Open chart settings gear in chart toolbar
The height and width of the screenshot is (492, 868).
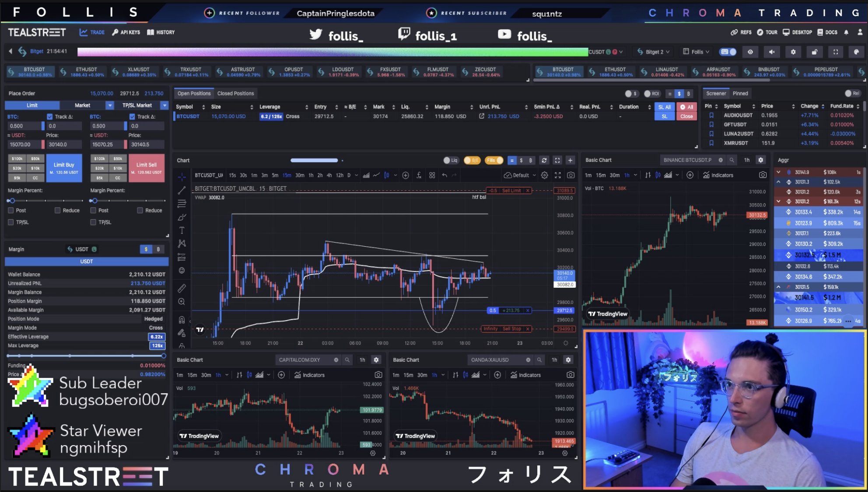click(544, 175)
